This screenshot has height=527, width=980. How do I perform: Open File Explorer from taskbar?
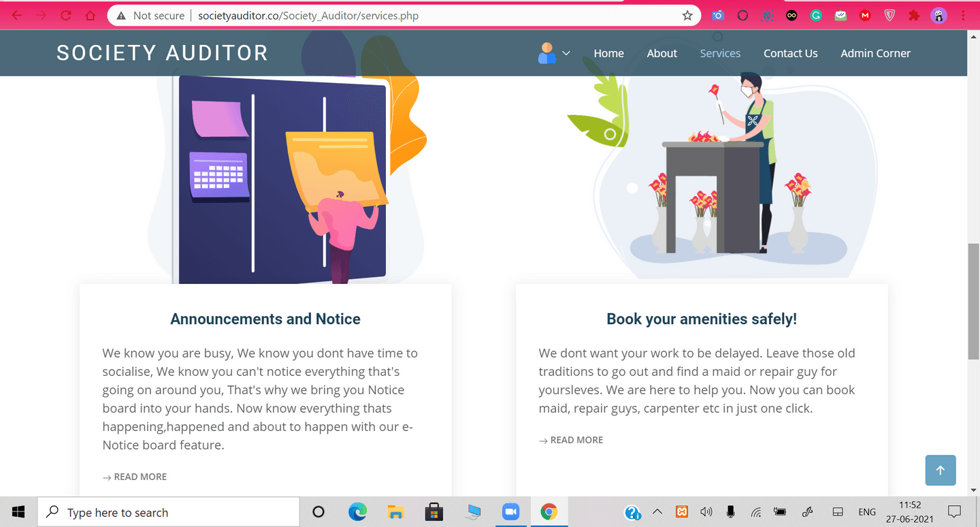395,512
